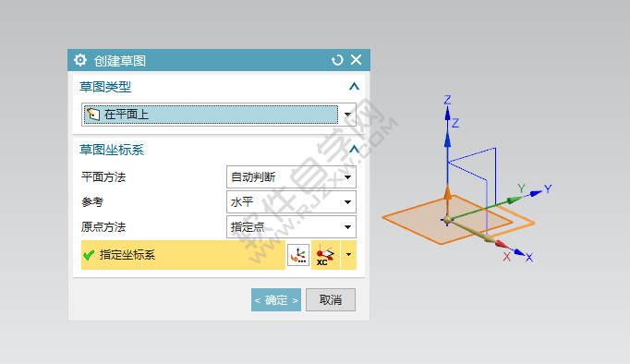This screenshot has width=630, height=364.
Task: Open the 参考 水平 dropdown
Action: point(291,201)
